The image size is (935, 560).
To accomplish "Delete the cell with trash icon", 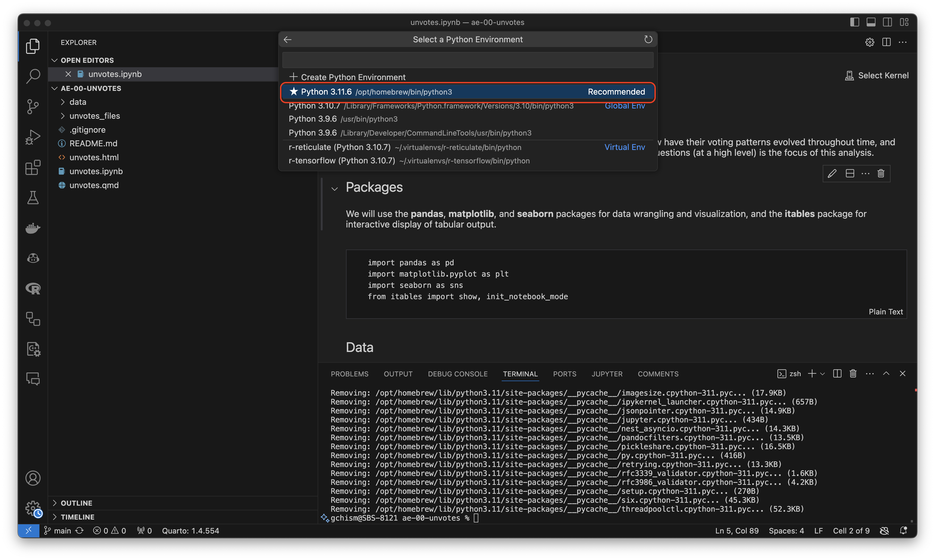I will [881, 173].
